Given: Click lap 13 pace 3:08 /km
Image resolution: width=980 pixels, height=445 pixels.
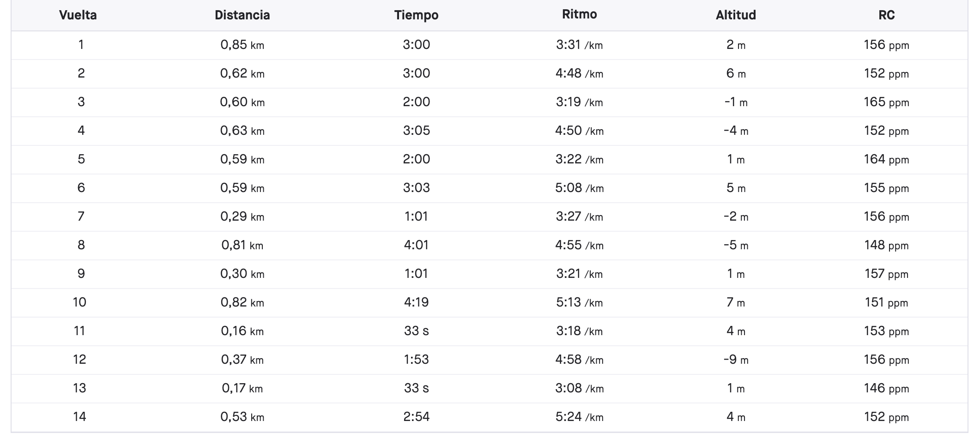Looking at the screenshot, I should [579, 388].
